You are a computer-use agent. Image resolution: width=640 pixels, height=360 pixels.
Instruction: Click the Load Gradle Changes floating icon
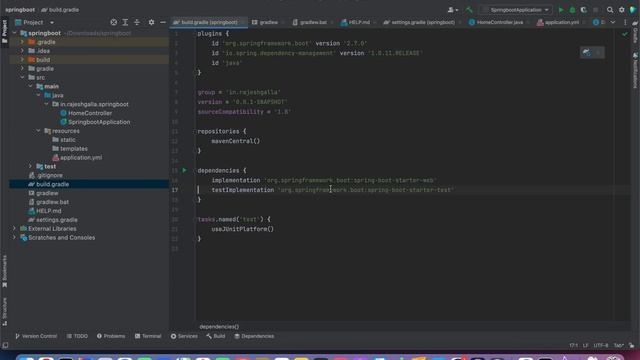[587, 52]
